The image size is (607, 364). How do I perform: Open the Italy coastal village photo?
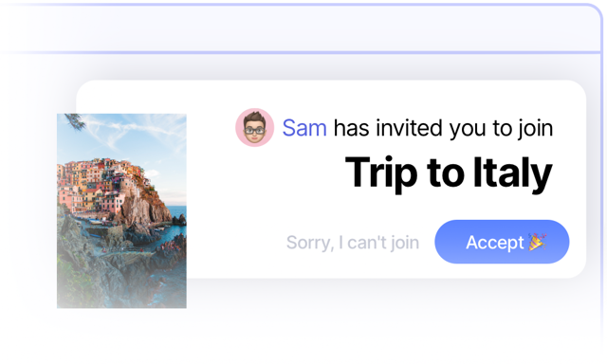(x=121, y=210)
